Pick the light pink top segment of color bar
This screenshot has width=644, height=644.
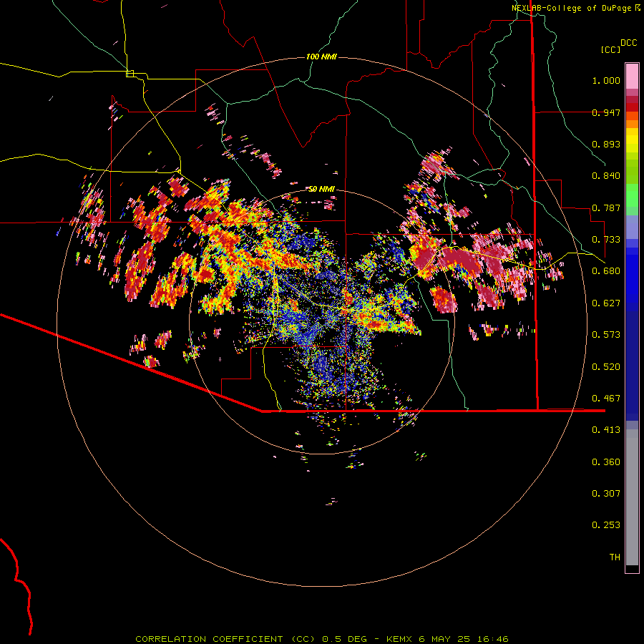632,76
